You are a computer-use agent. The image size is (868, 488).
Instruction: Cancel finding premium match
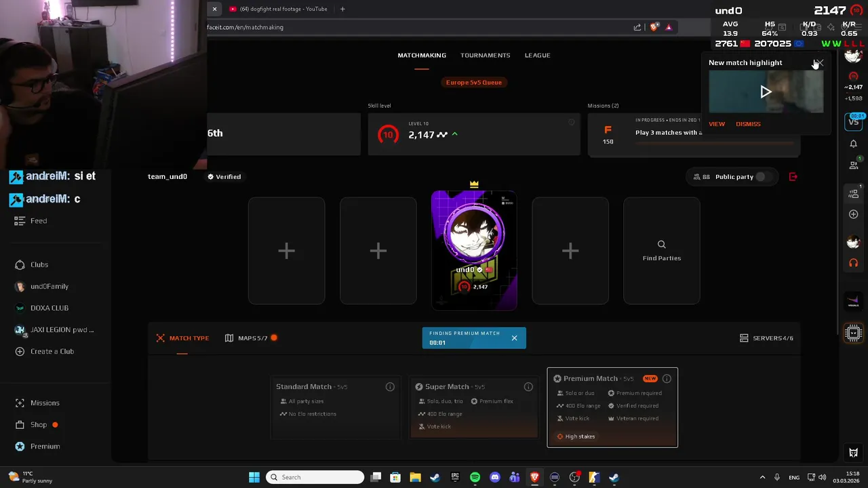[x=514, y=338]
